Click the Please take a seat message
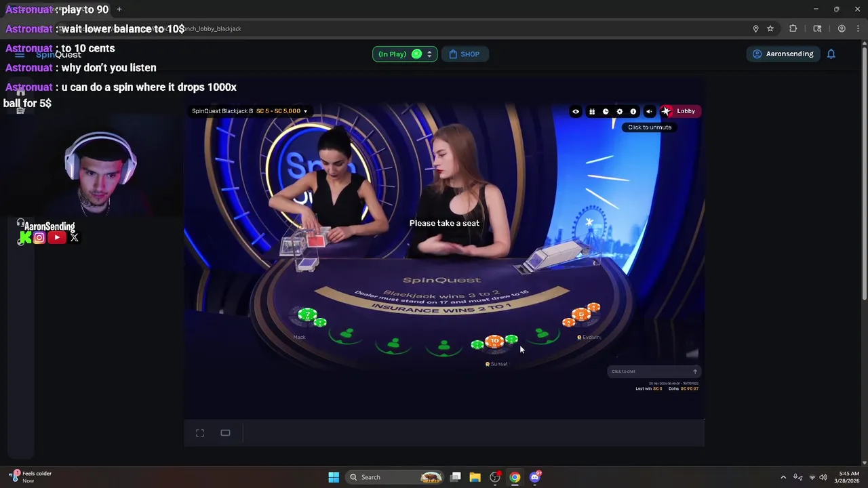This screenshot has height=488, width=868. coord(444,223)
